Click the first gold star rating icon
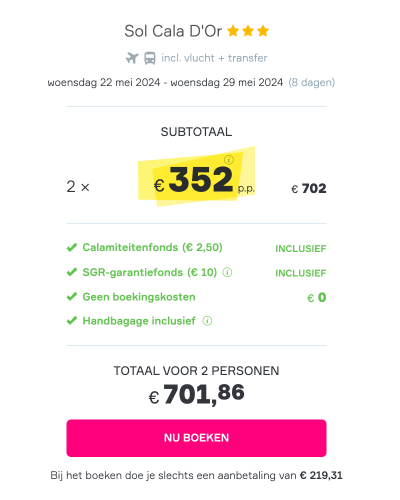 pos(233,31)
